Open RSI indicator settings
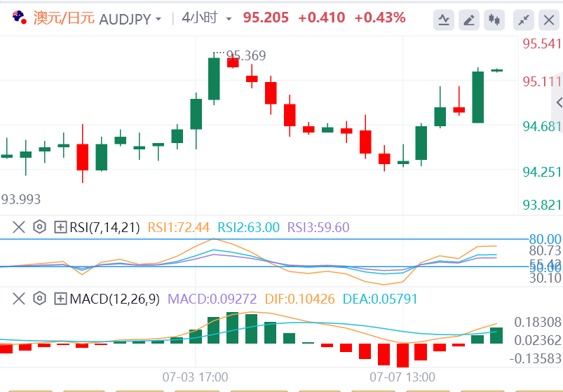The width and height of the screenshot is (563, 392). (x=40, y=227)
